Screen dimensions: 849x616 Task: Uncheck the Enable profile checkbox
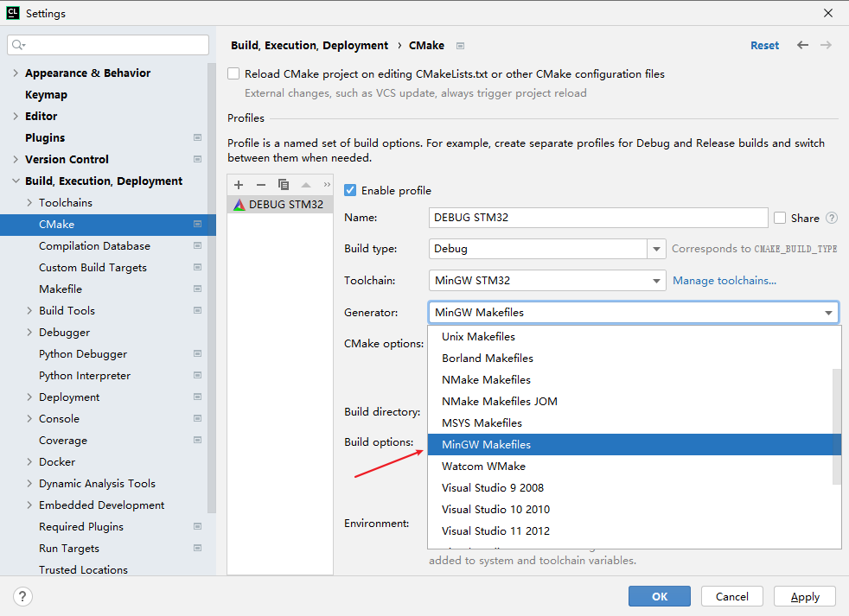[x=350, y=191]
